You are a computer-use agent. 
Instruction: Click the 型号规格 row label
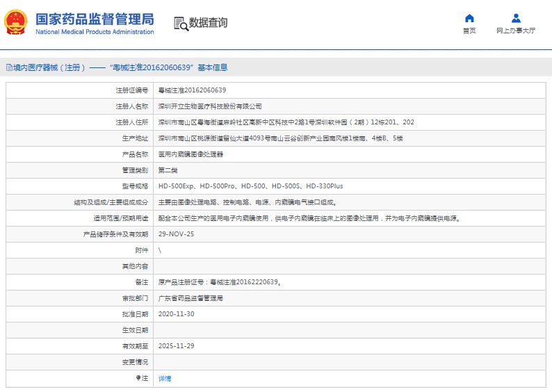pos(135,186)
